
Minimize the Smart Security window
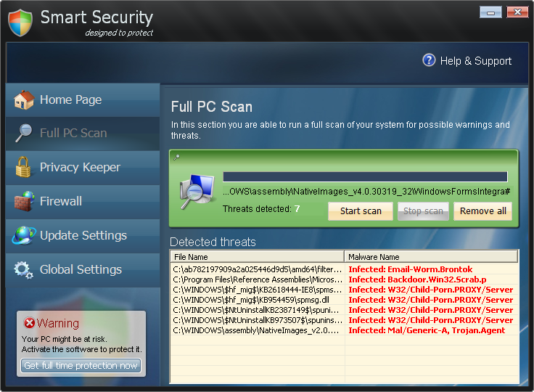pos(490,12)
